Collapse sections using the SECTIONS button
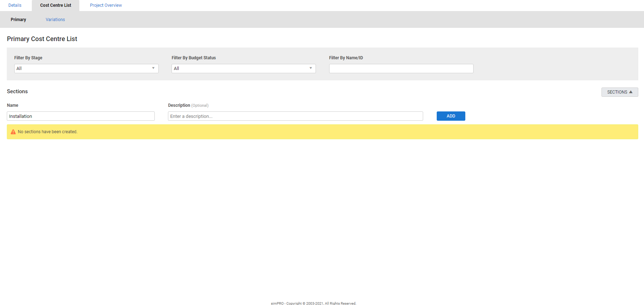The image size is (644, 305). coord(619,92)
